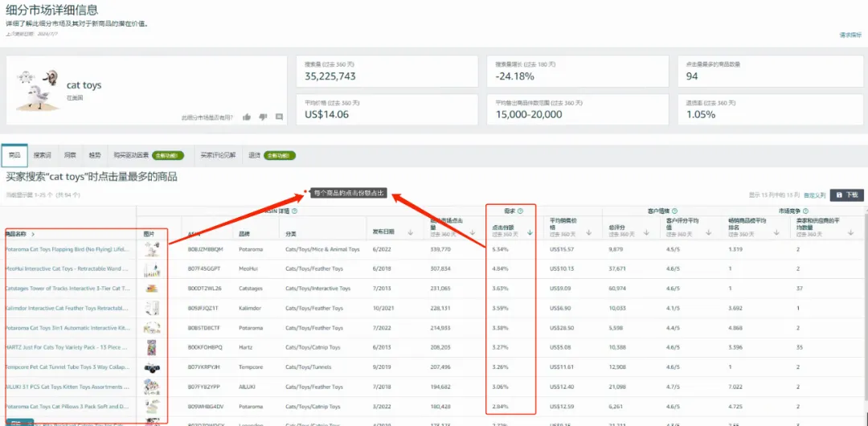Open Catstages Tower of Tracks link
Screen dimensions: 868x426
click(67, 288)
